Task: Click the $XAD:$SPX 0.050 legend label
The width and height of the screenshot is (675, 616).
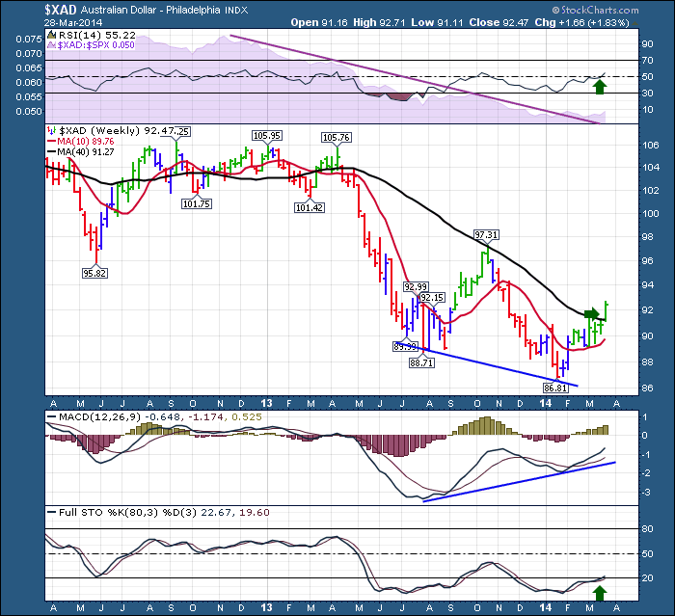Action: [x=96, y=44]
